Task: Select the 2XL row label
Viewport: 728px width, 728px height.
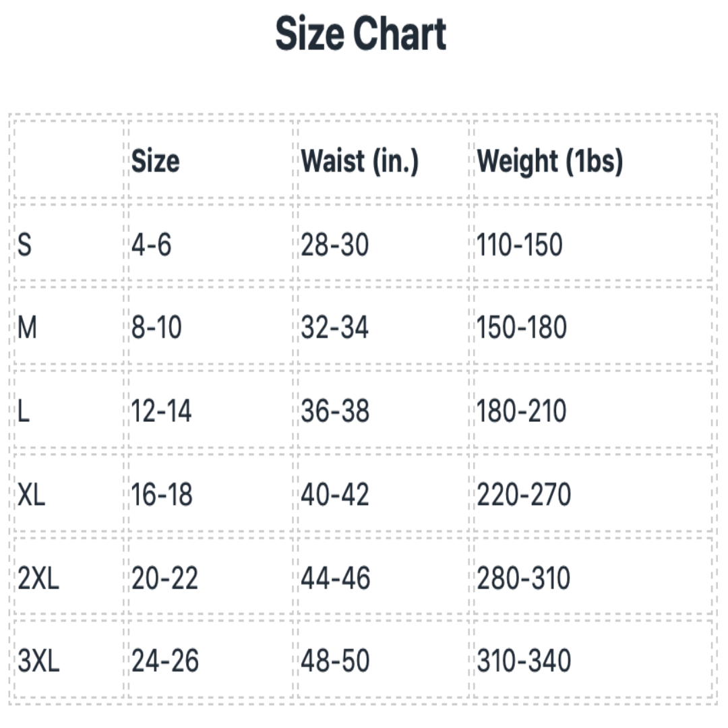Action: pos(38,579)
